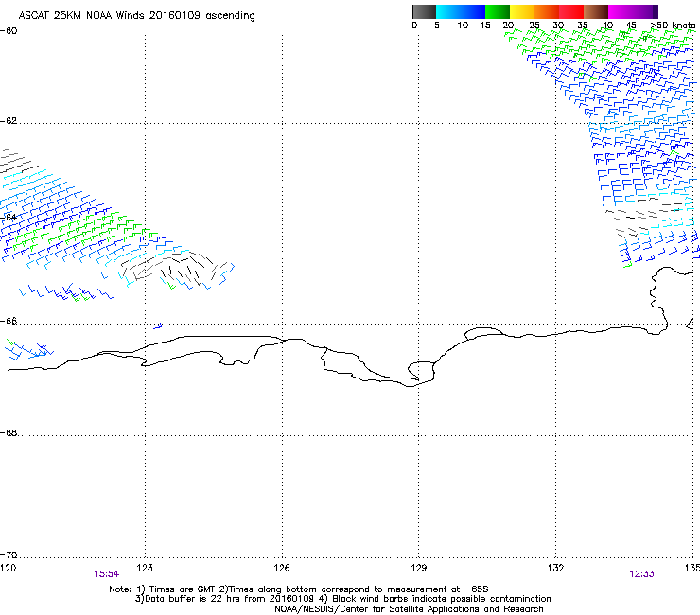Click the NOAA/NESDIS Center credit line

click(409, 609)
